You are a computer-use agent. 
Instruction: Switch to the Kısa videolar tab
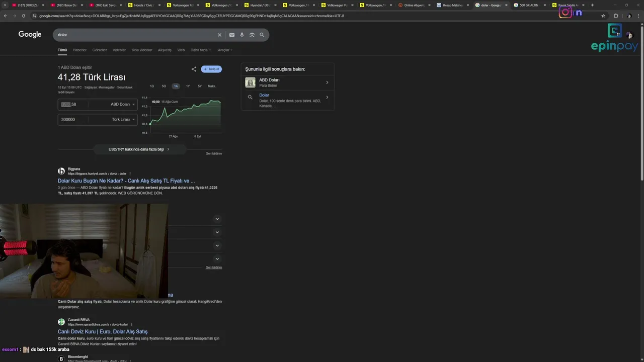pyautogui.click(x=142, y=50)
